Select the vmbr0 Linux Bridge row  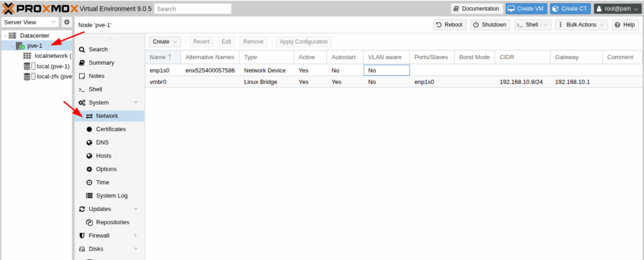pyautogui.click(x=394, y=82)
